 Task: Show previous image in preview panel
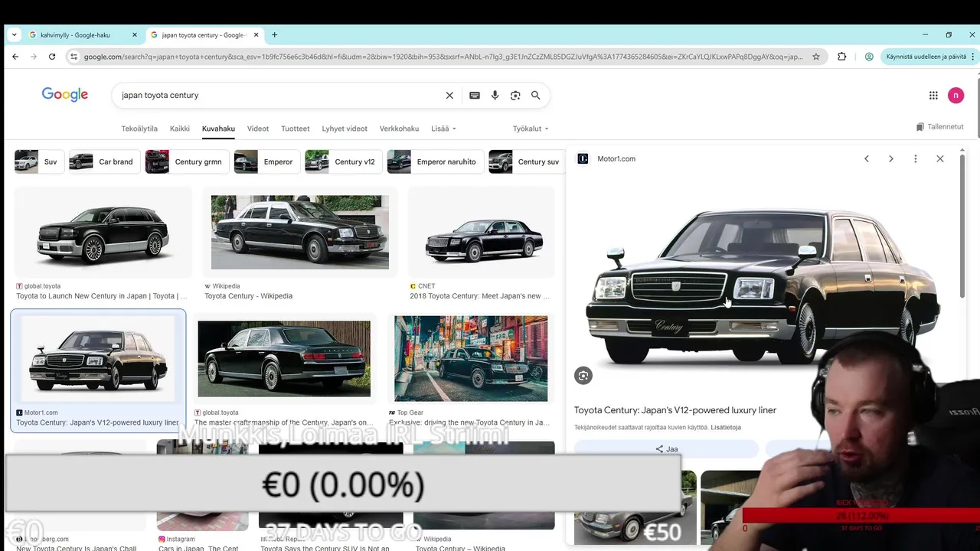(867, 159)
